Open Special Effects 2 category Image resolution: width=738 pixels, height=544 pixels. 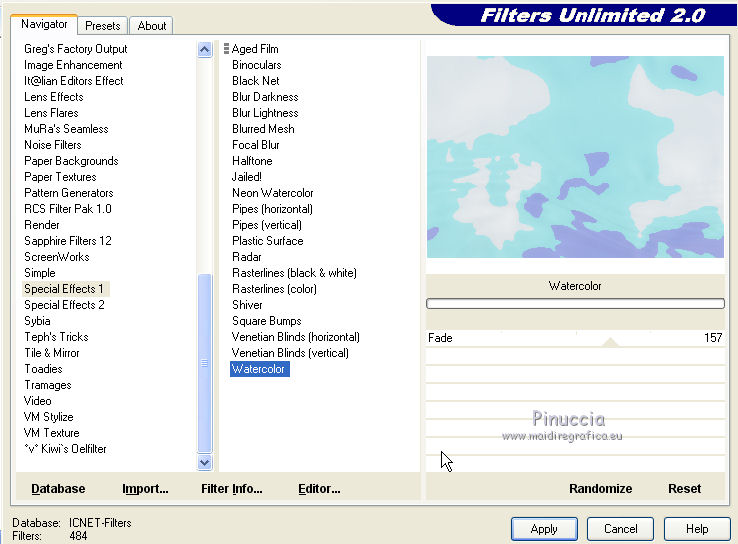coord(64,305)
